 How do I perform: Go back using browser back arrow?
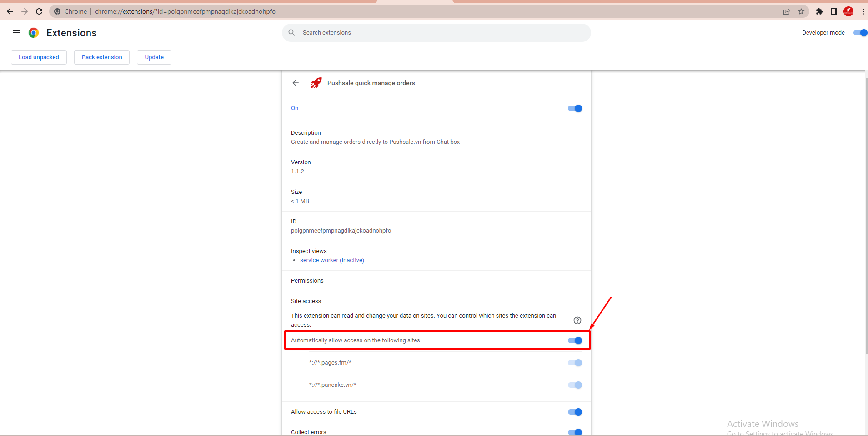click(x=10, y=11)
